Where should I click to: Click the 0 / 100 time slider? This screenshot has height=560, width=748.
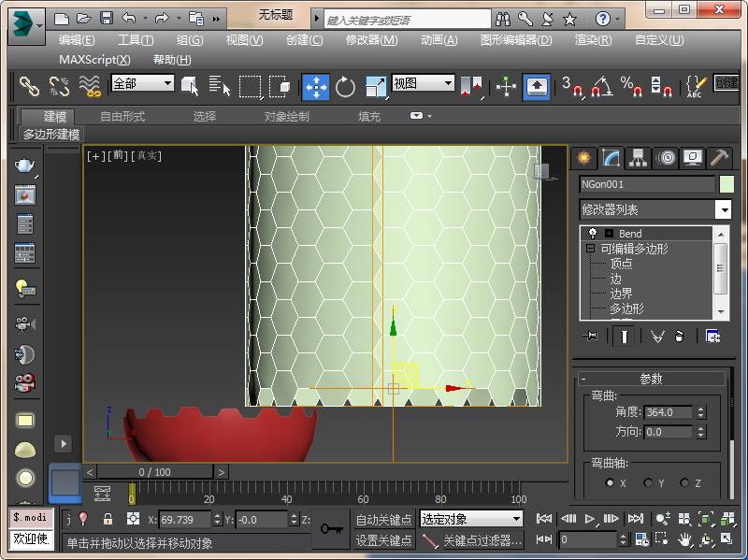click(x=155, y=472)
